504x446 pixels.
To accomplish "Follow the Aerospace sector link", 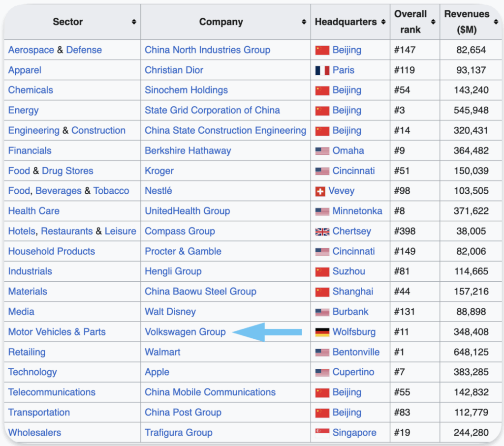I will pos(30,50).
